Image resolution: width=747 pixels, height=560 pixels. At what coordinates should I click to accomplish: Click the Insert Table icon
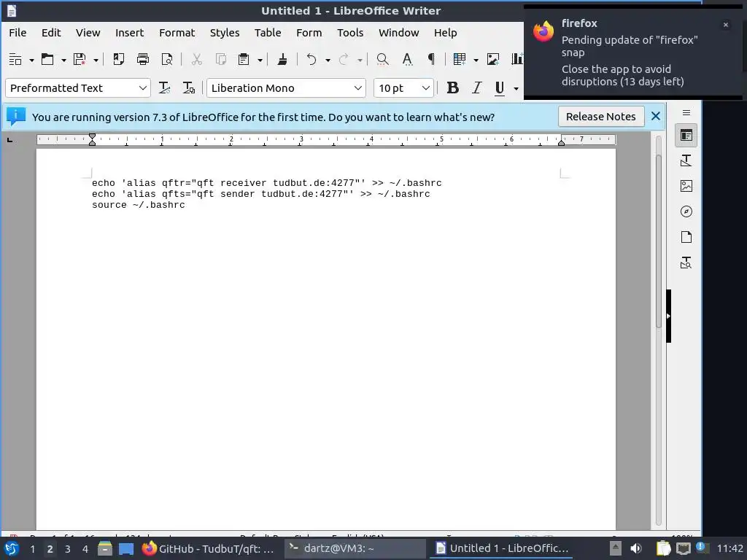460,60
